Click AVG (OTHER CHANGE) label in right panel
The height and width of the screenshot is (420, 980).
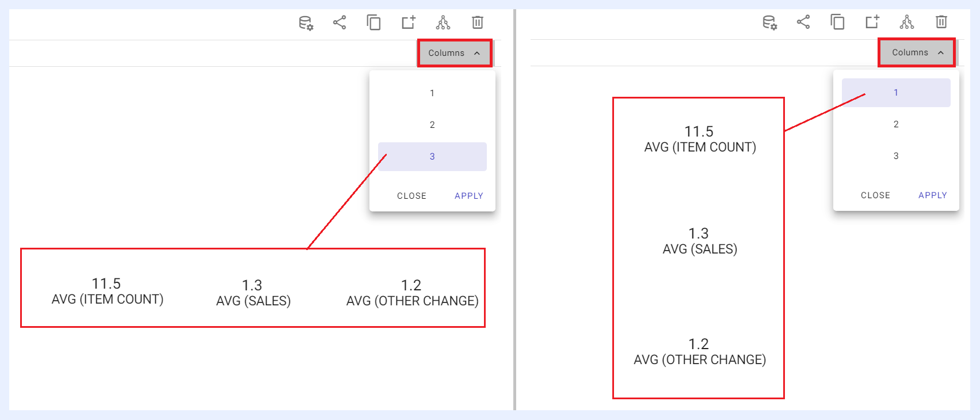pyautogui.click(x=700, y=360)
